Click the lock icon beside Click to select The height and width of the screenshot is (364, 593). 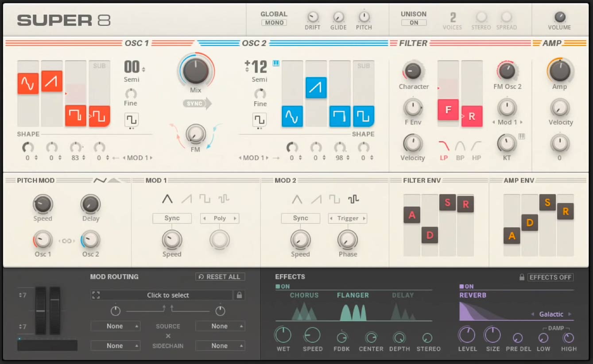pyautogui.click(x=239, y=295)
